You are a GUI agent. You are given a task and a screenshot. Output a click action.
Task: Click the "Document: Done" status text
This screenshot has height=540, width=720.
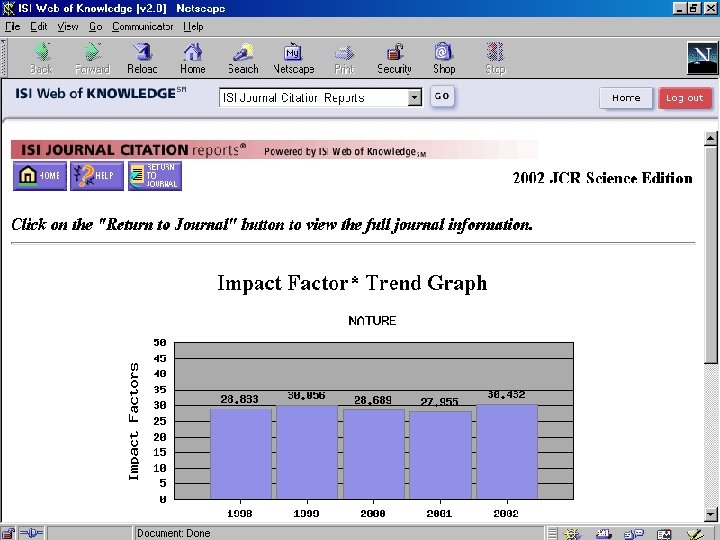tap(174, 534)
